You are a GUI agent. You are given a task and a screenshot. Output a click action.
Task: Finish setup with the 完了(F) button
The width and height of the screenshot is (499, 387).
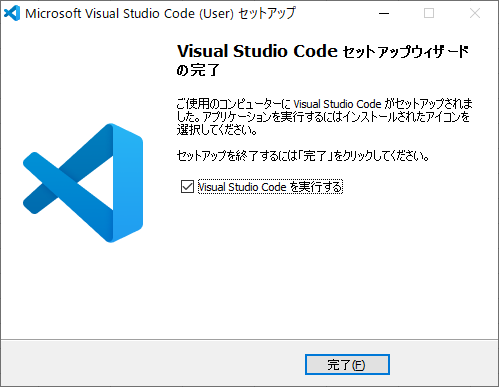point(347,365)
